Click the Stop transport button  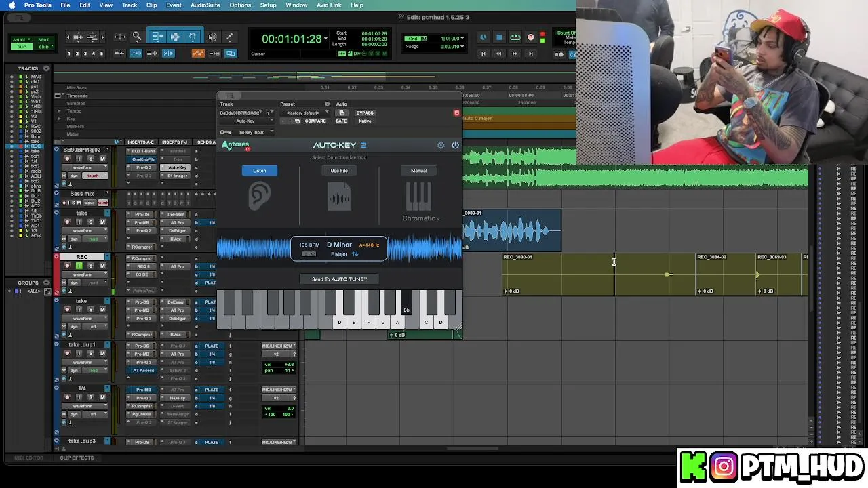click(x=498, y=37)
